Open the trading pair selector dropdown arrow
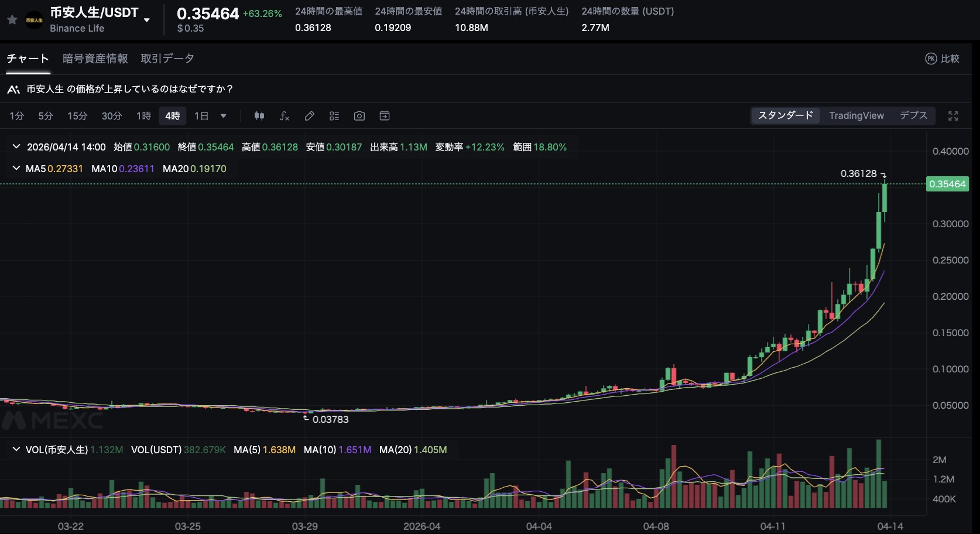 click(147, 20)
